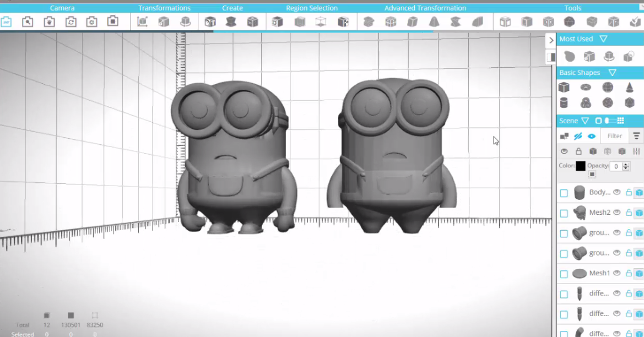
Task: Decrease opacity with the down stepper
Action: click(626, 168)
